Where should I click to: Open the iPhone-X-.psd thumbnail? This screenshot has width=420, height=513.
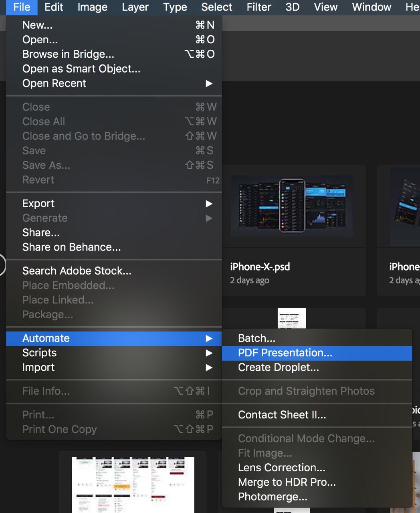tap(292, 206)
